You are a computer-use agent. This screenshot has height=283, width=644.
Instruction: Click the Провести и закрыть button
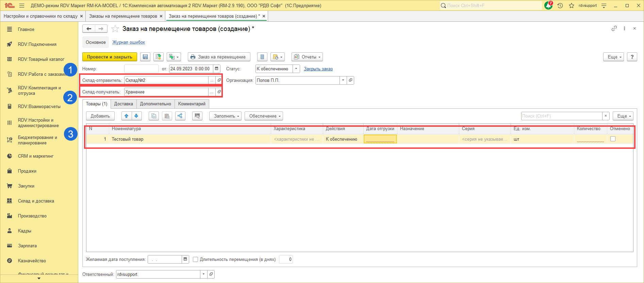coord(110,57)
